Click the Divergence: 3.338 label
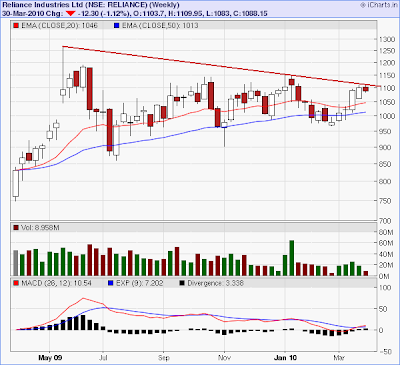 215,283
